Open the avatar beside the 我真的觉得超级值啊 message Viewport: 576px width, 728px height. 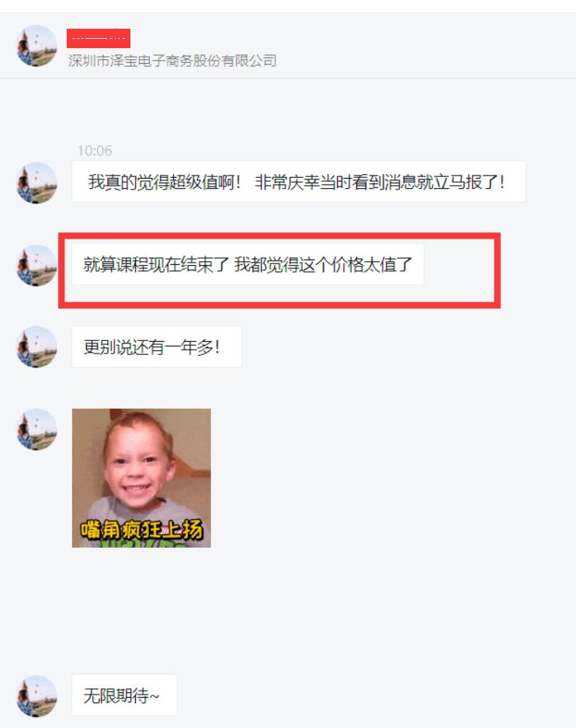tap(36, 183)
